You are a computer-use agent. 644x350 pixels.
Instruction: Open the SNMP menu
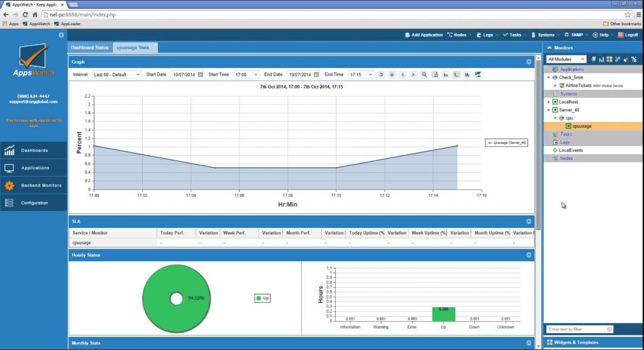coord(576,35)
